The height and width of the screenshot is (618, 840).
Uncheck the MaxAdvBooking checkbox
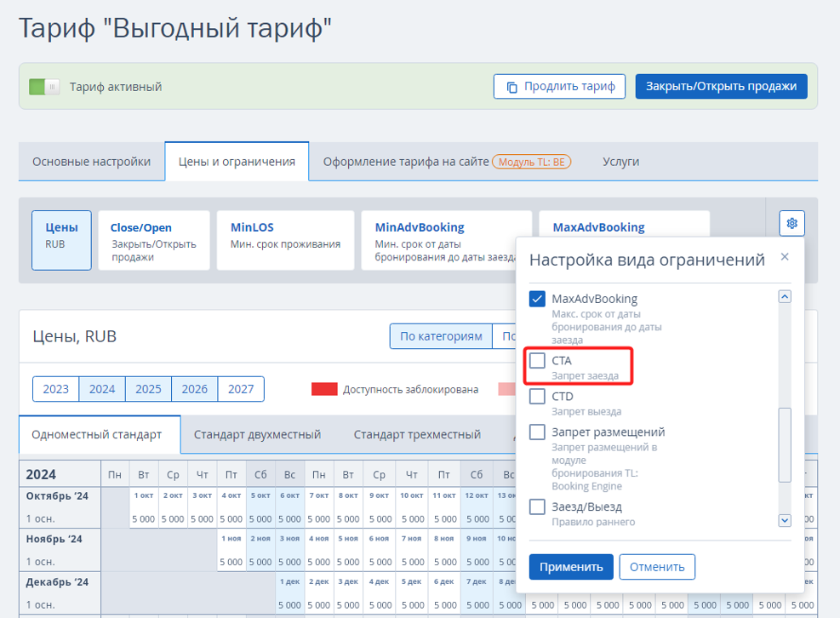(537, 299)
